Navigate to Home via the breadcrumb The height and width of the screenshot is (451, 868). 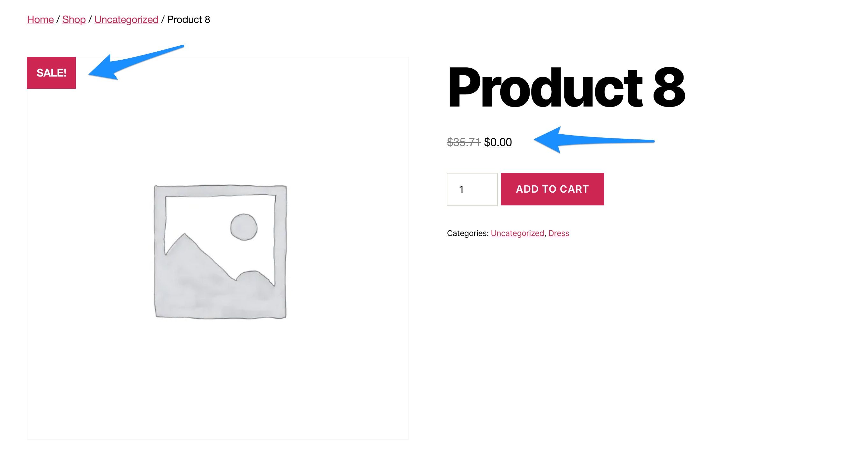pyautogui.click(x=40, y=19)
